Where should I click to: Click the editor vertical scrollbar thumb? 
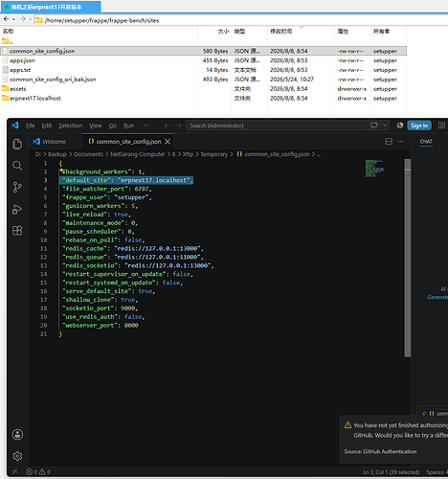[407, 258]
